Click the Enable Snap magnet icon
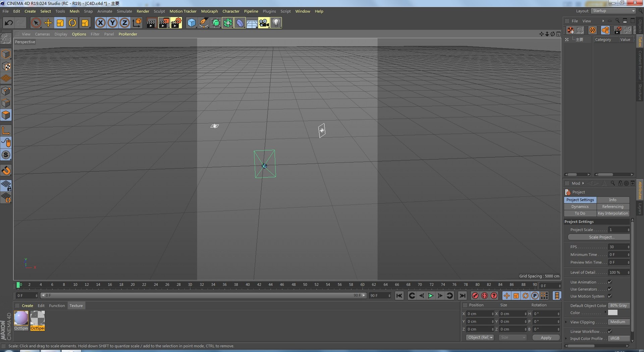 click(x=6, y=170)
